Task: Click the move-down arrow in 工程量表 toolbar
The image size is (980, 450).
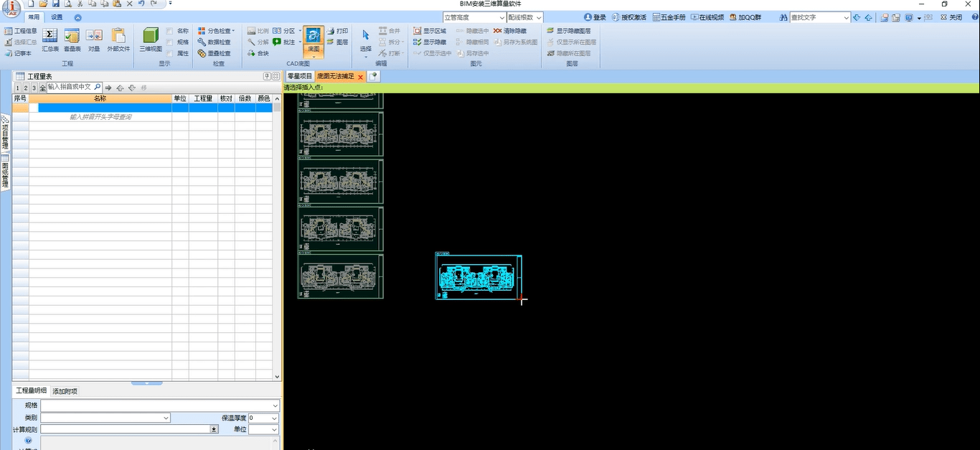Action: click(x=132, y=88)
